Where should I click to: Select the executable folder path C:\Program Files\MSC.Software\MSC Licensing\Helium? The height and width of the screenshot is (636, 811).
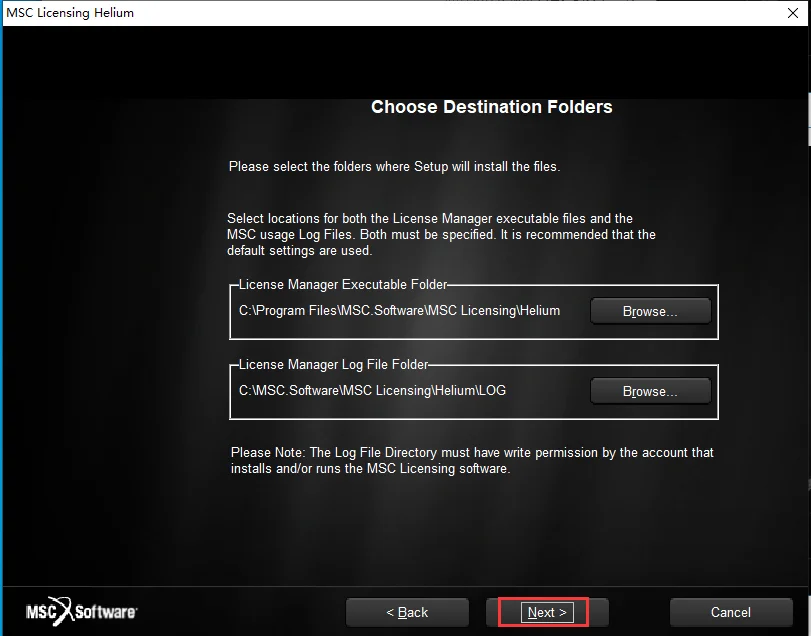point(399,310)
